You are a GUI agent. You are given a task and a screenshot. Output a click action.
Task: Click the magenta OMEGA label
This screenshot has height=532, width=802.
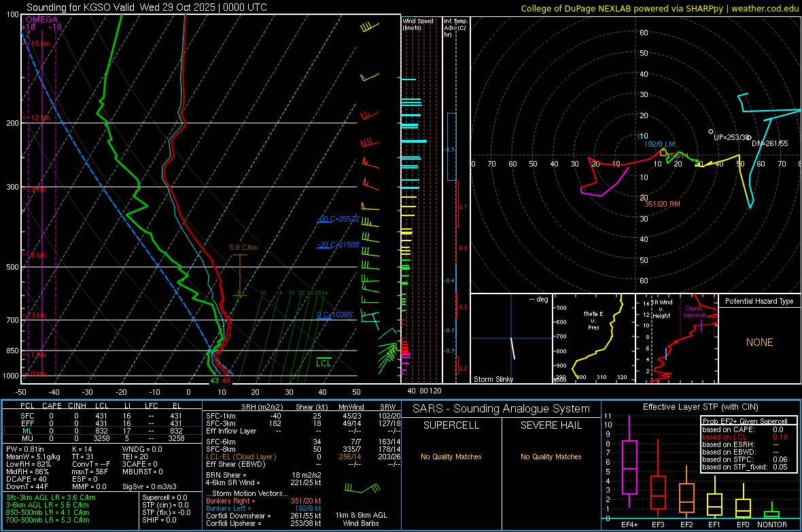click(42, 20)
